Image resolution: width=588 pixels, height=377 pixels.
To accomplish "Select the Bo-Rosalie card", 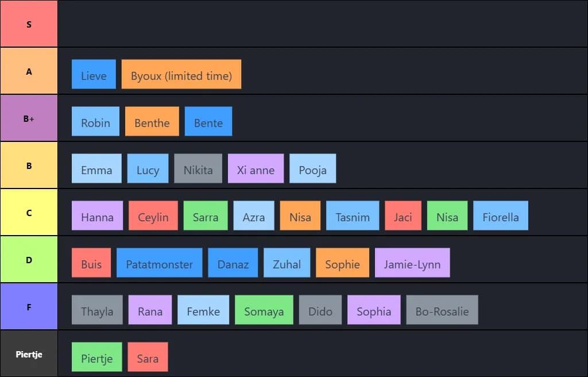I will (x=442, y=310).
